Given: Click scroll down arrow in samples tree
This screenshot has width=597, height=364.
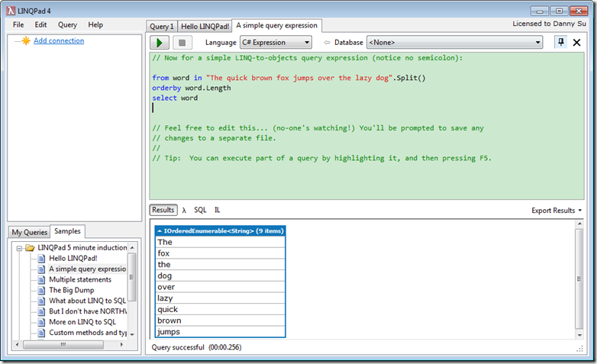Looking at the screenshot, I should coord(132,335).
